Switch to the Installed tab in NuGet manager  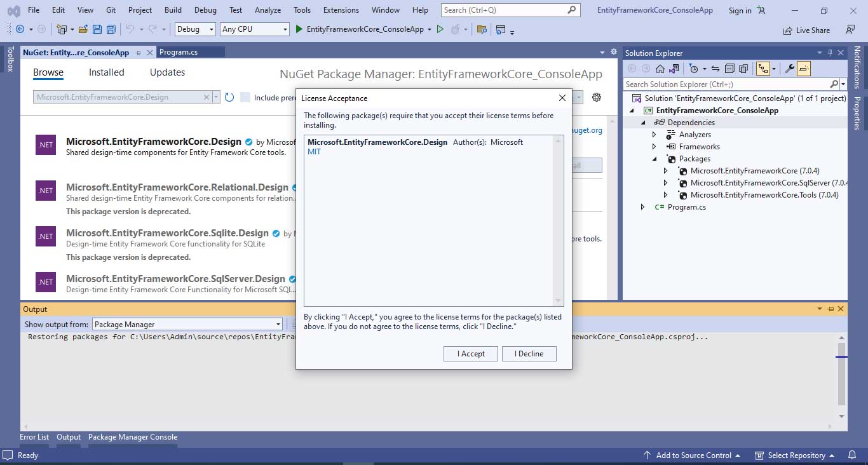(106, 72)
